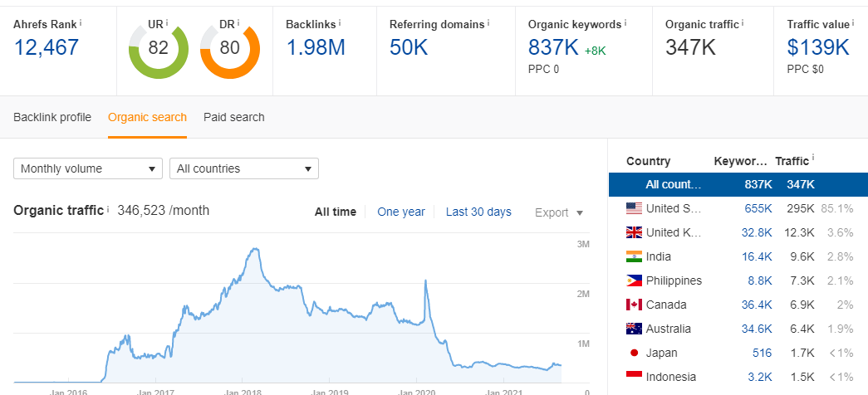Open the $139K traffic value link
This screenshot has width=868, height=395.
click(x=818, y=47)
